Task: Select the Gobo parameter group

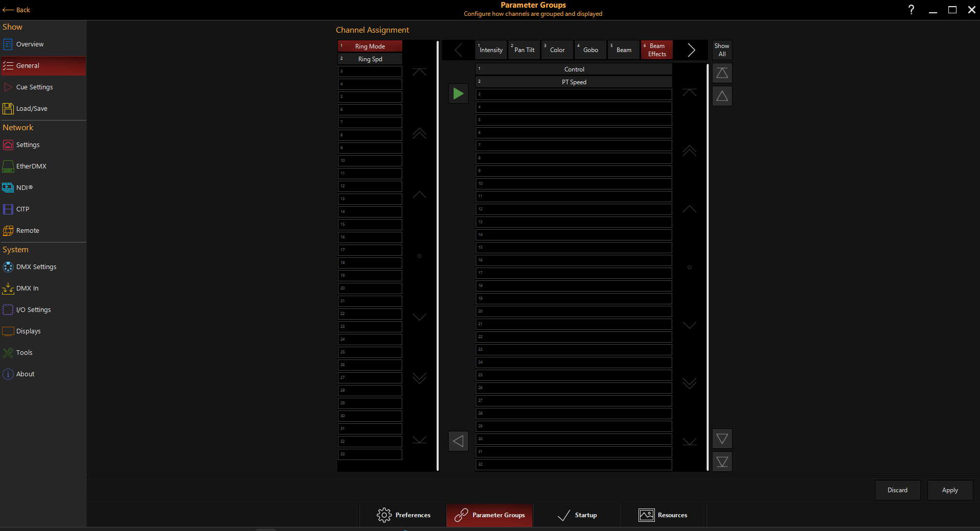Action: click(x=590, y=50)
